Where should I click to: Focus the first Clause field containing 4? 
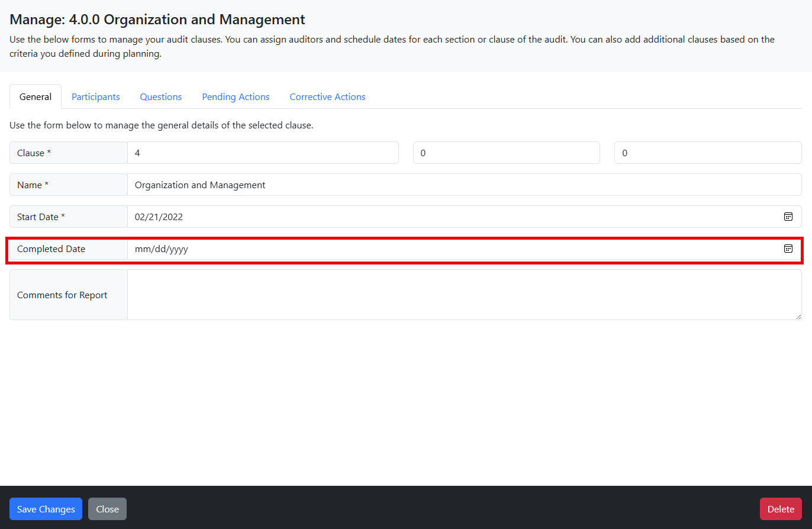(x=263, y=153)
